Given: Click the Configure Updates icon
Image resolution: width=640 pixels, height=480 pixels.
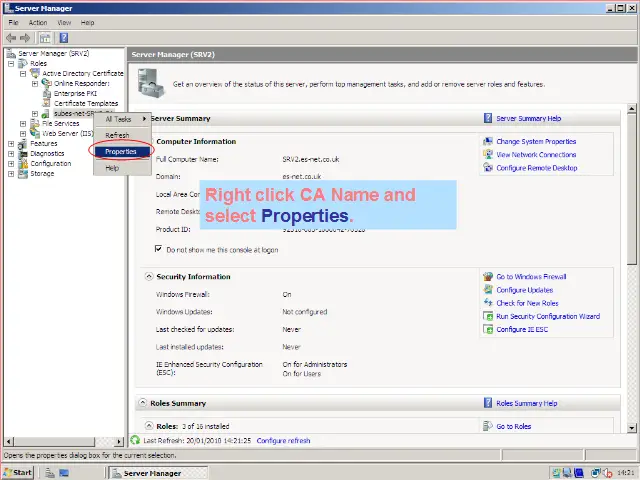Looking at the screenshot, I should [x=488, y=290].
